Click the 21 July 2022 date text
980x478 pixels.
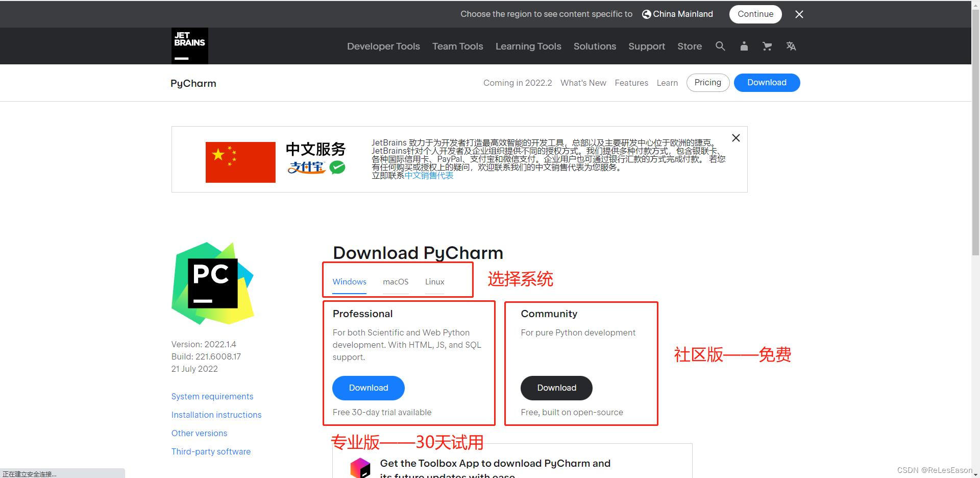pos(194,369)
